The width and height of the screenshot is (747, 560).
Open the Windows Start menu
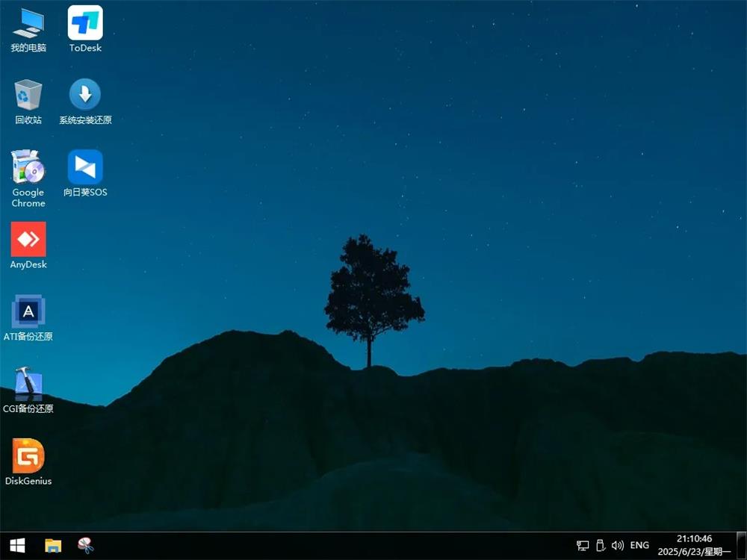coord(16,546)
